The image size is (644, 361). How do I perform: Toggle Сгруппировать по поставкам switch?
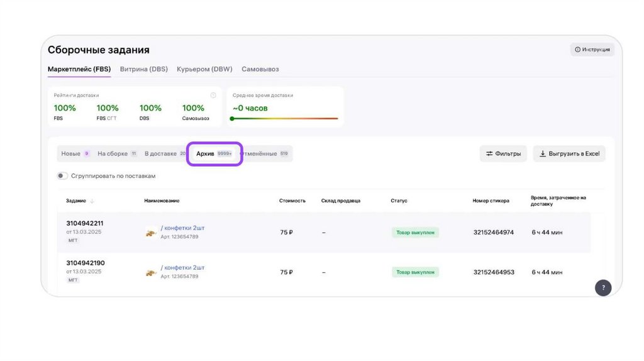pos(62,176)
